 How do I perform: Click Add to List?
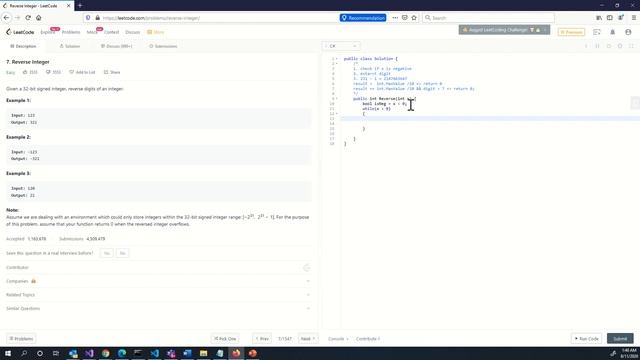[x=82, y=72]
